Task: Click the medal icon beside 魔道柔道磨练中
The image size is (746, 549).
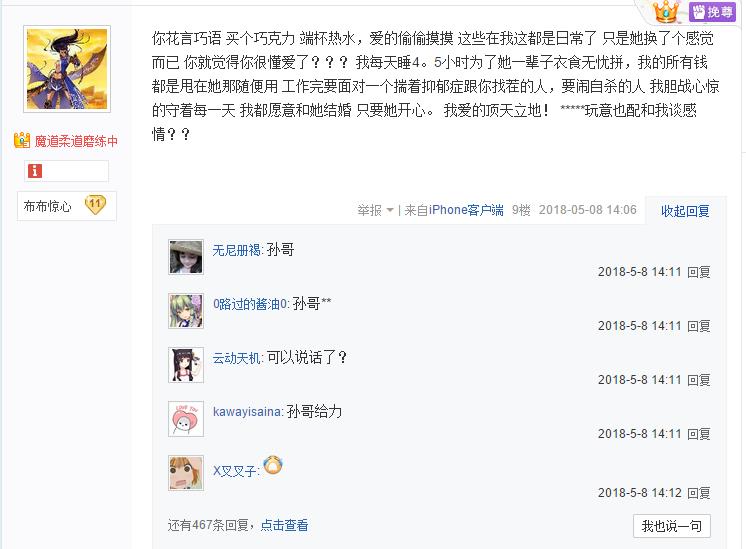Action: 22,141
